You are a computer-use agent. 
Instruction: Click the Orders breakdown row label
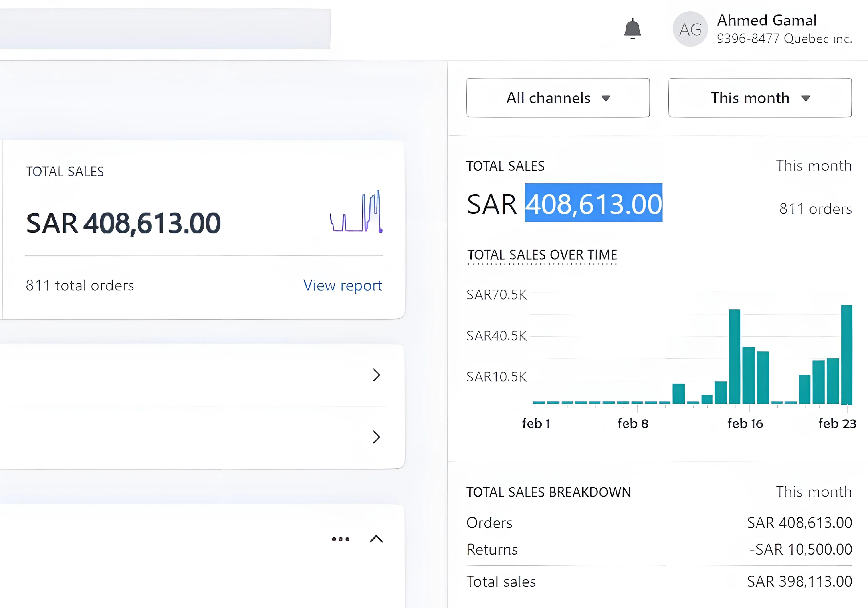tap(489, 523)
